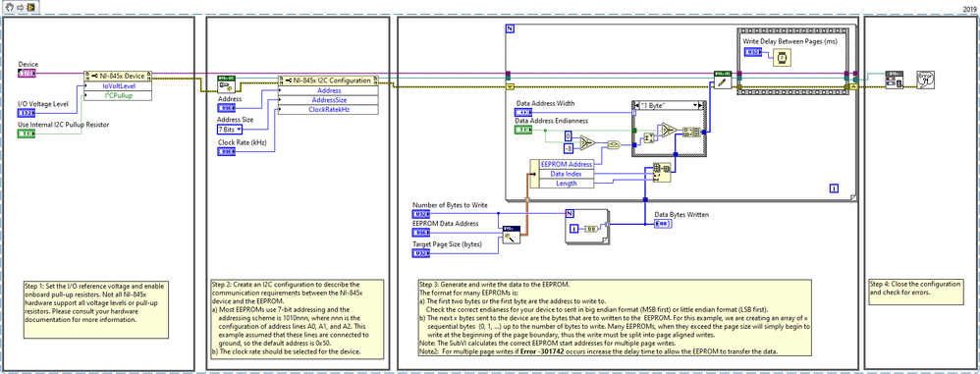
Task: Select the ClockRatekHz property
Action: point(328,109)
